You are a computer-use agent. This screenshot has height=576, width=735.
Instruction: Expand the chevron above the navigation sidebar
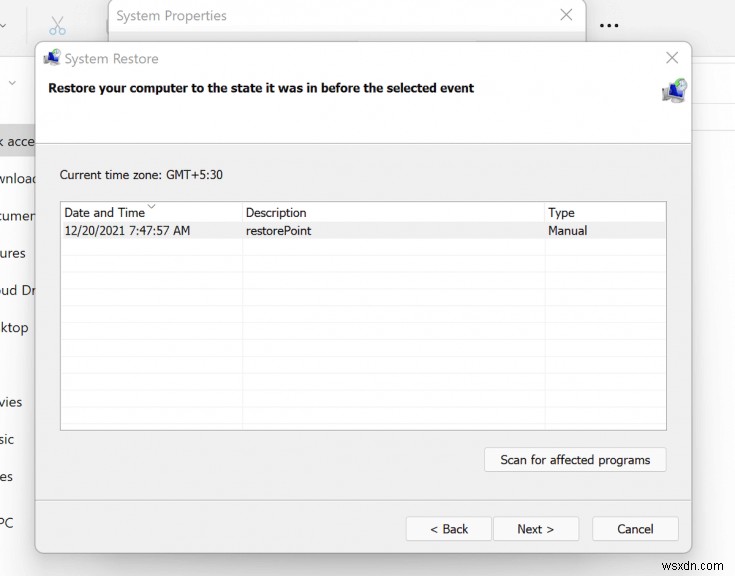(12, 83)
